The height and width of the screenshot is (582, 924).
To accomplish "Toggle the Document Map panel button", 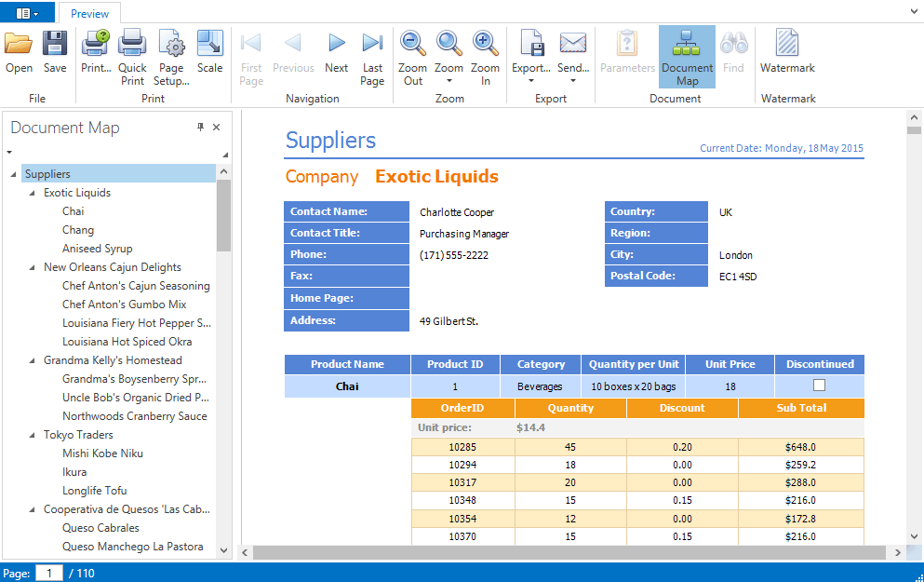I will point(687,56).
